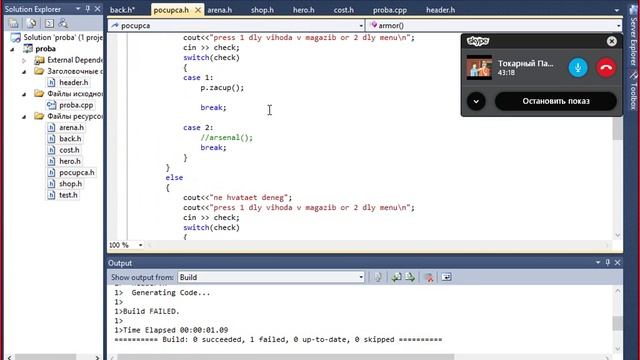Viewport: 640px width, 360px height.
Task: Select shop.h in Solution Explorer tree
Action: click(x=65, y=184)
